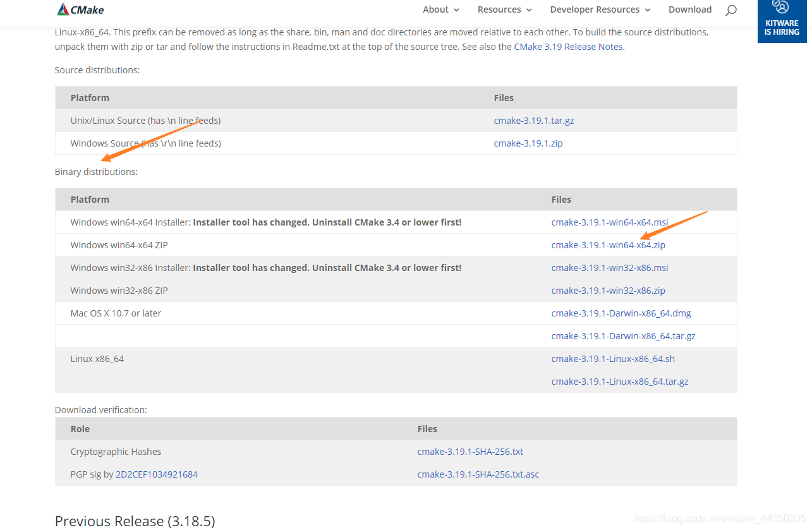Screen dimensions: 812x530
Task: Click the Kitware Is Hiring badge
Action: click(782, 20)
